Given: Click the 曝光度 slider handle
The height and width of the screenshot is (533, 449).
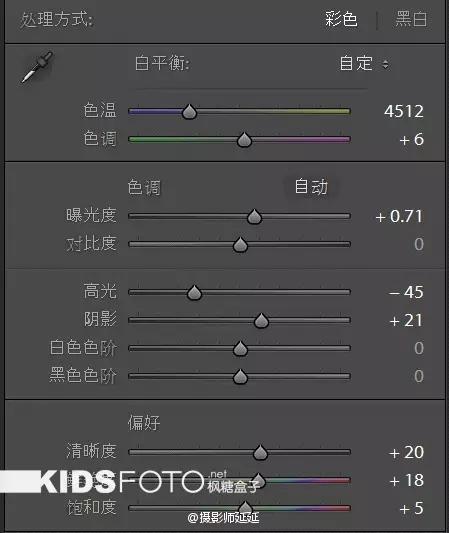Looking at the screenshot, I should click(254, 217).
